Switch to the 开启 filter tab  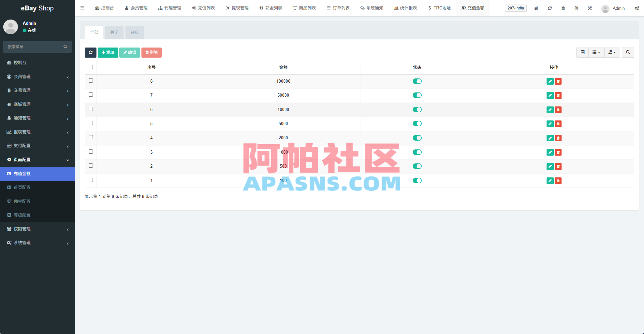(x=135, y=33)
